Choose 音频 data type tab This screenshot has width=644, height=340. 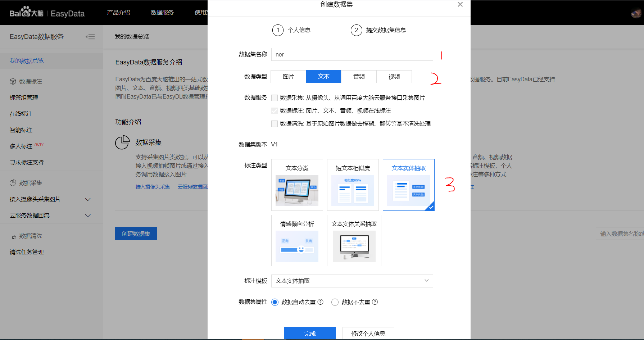click(359, 77)
